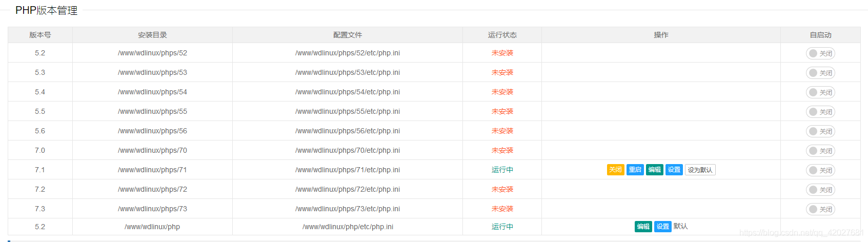Select install path /www/wdlinux/phps/70
The width and height of the screenshot is (868, 242).
pyautogui.click(x=152, y=150)
